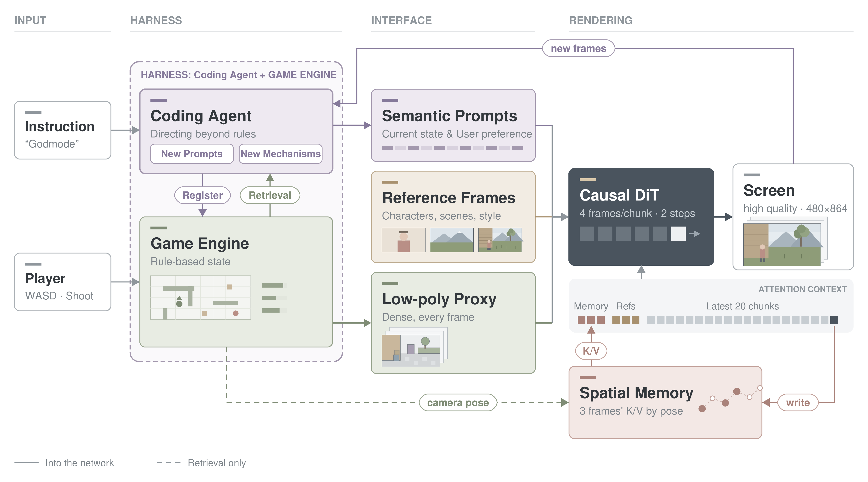The image size is (868, 482).
Task: Click the first tan Refs square
Action: [616, 320]
